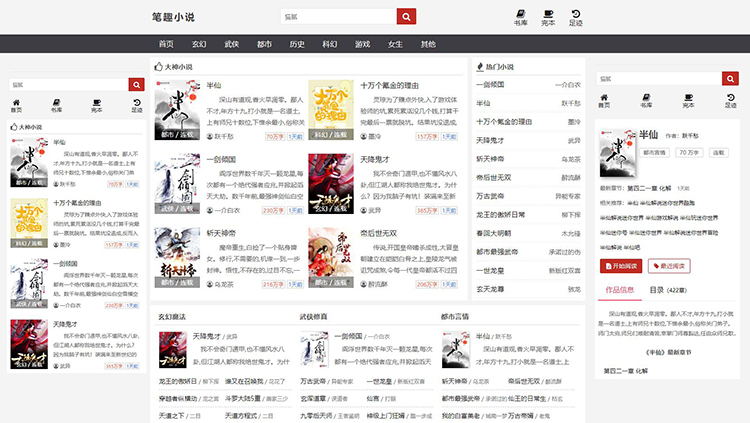Tap 首页 home icon in left mobile preview
The width and height of the screenshot is (750, 423).
tap(16, 106)
